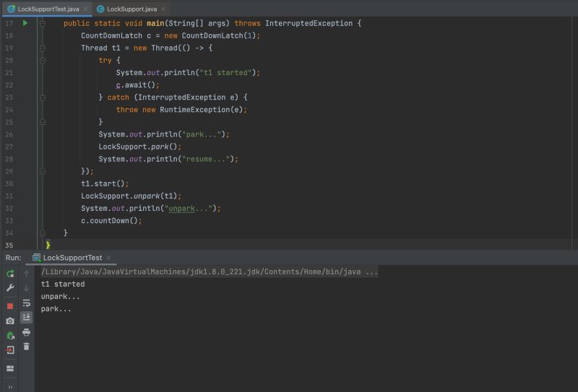578x392 pixels.
Task: Rerun LockSupportTest in the Run panel
Action: [x=10, y=274]
